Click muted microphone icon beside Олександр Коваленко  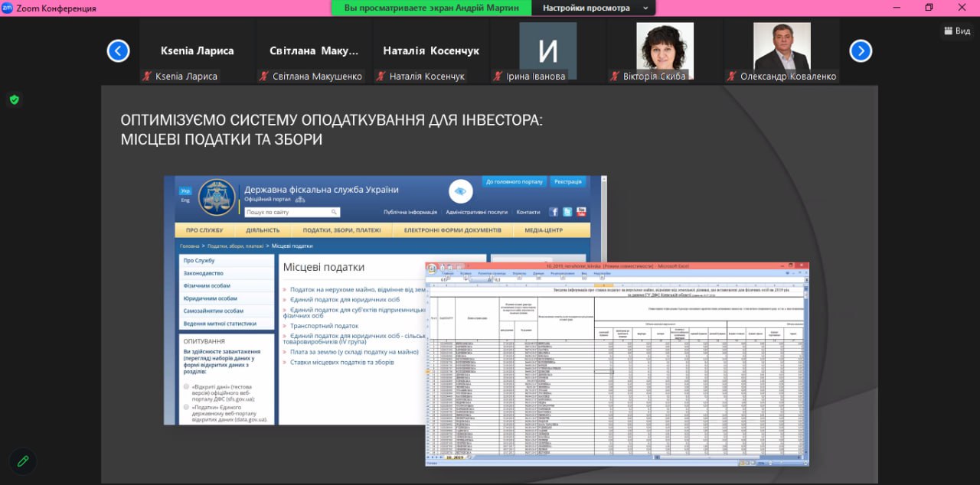point(732,76)
